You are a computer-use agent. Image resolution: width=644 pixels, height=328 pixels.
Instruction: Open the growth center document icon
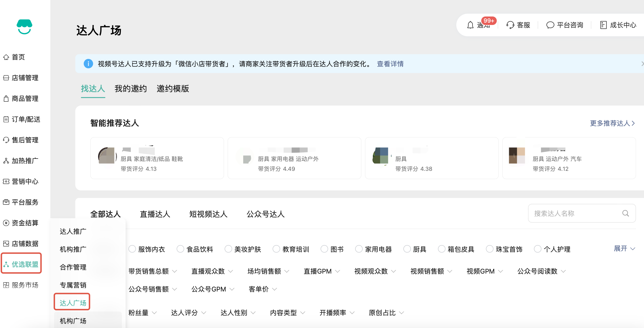pyautogui.click(x=603, y=25)
